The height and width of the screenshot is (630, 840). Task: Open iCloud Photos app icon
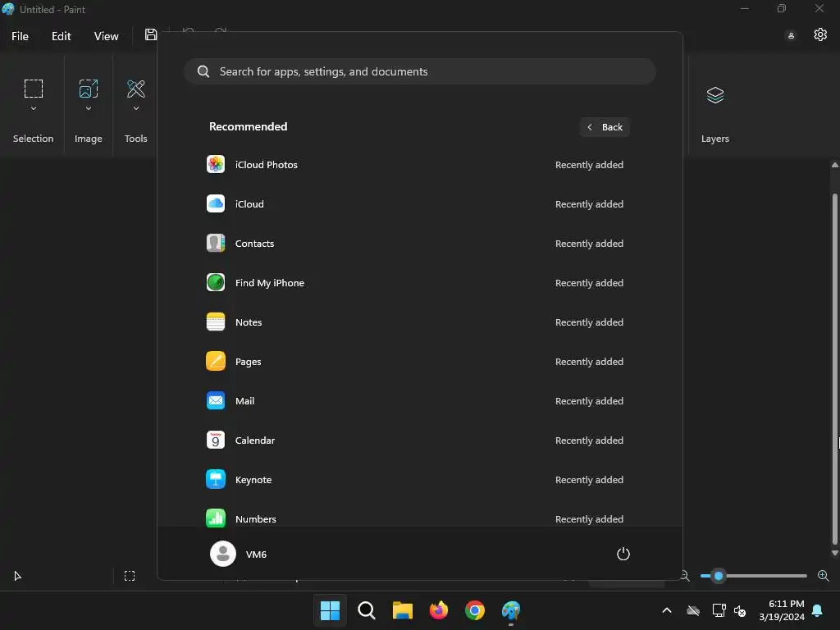tap(216, 164)
